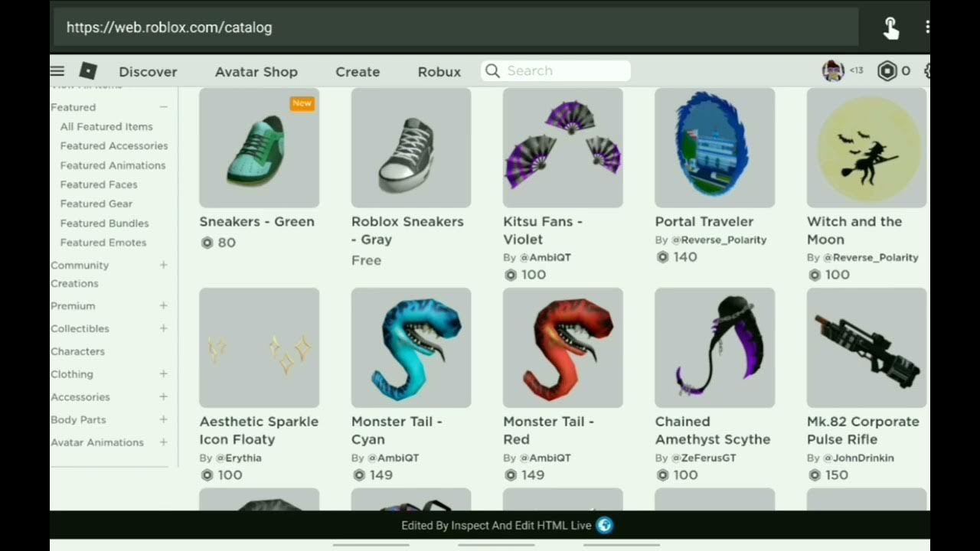Image resolution: width=980 pixels, height=551 pixels.
Task: Open the browser three-dot menu
Action: tap(926, 28)
